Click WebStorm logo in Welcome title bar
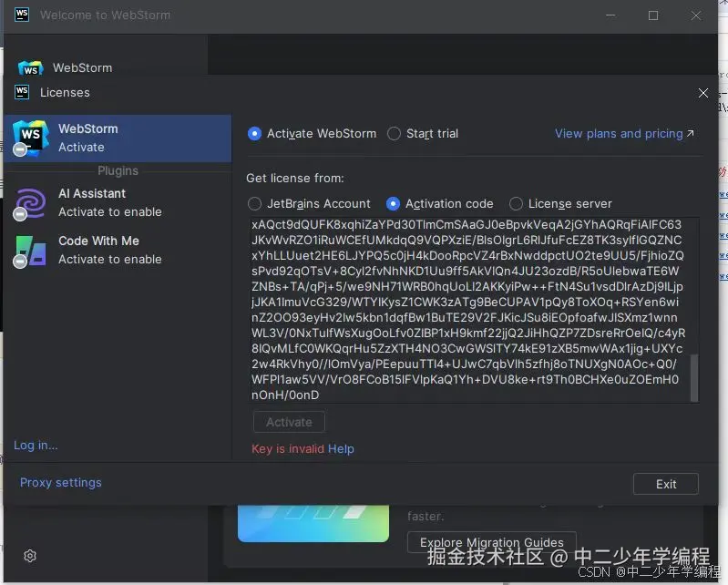This screenshot has width=728, height=585. 22,15
